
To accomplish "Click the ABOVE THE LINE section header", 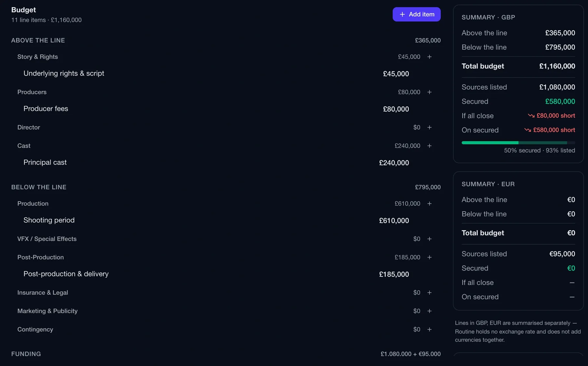I will click(x=38, y=40).
